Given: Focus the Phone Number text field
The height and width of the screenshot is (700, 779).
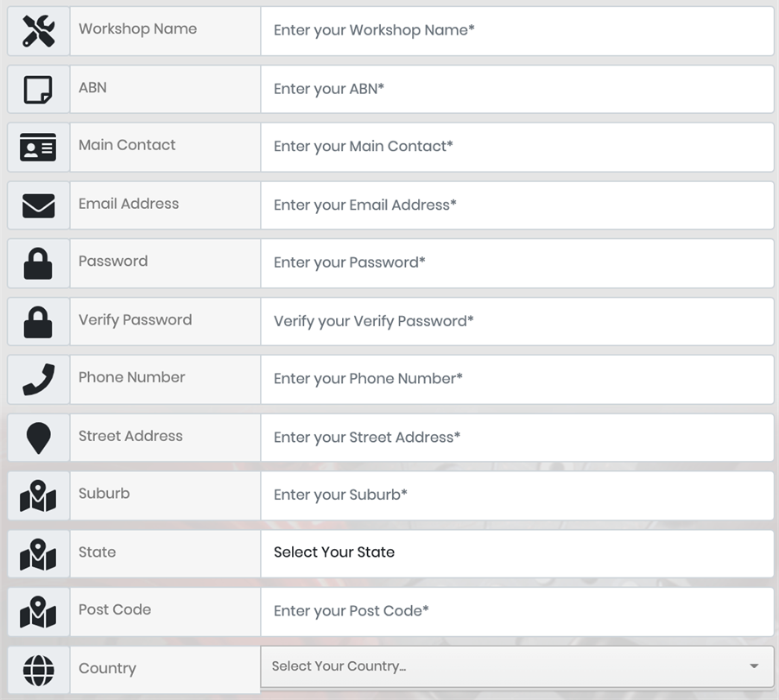Looking at the screenshot, I should click(517, 380).
